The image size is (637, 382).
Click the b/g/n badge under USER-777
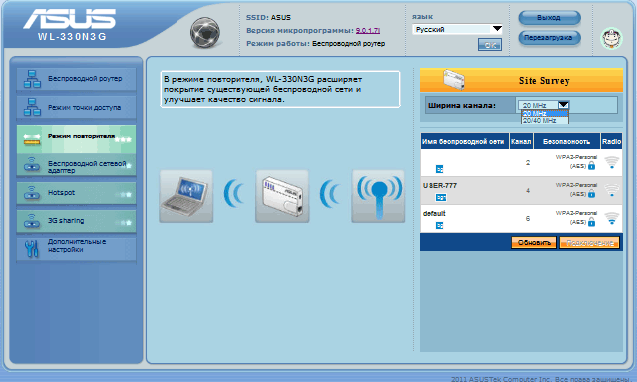(441, 198)
